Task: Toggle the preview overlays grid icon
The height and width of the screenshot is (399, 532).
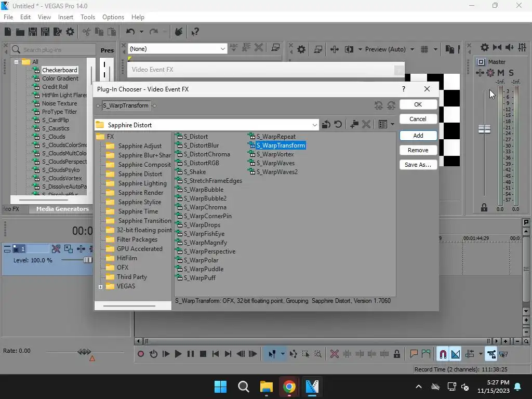Action: (x=424, y=49)
